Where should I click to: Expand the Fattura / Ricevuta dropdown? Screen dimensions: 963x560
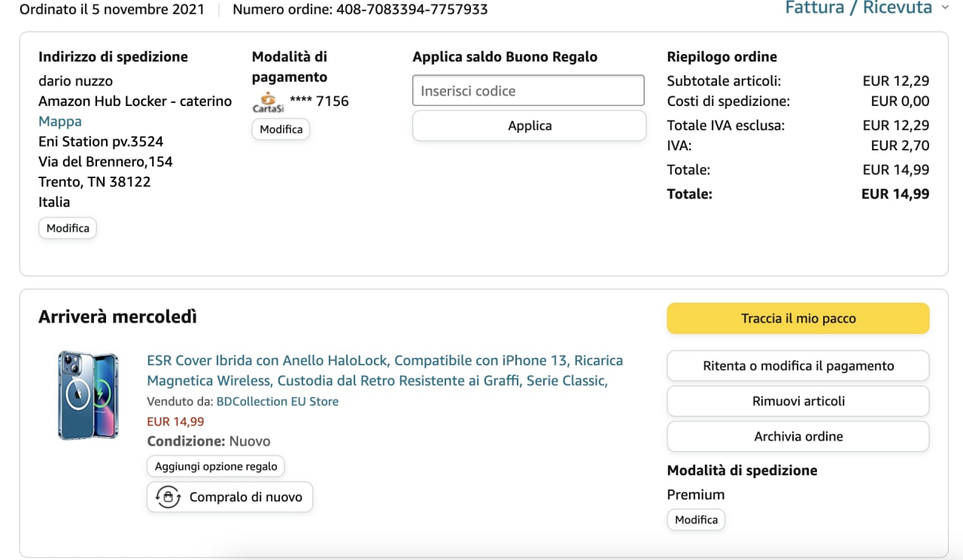(x=858, y=8)
